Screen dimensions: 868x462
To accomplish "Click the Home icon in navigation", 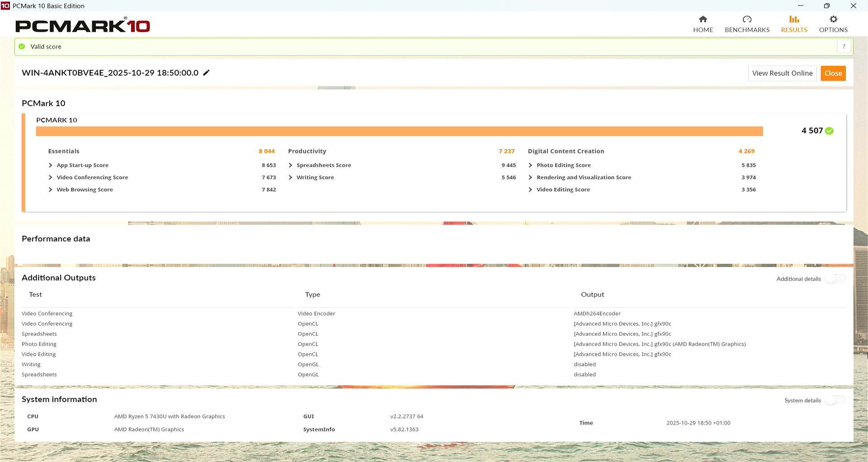I will tap(703, 19).
